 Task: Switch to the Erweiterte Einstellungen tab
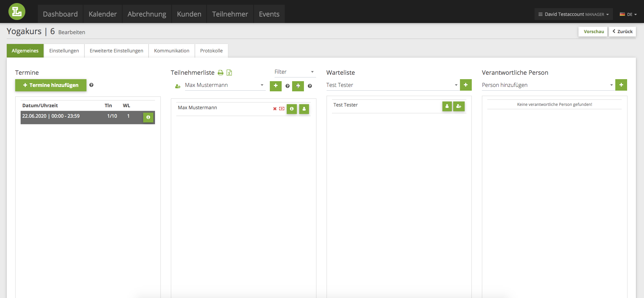pyautogui.click(x=117, y=51)
